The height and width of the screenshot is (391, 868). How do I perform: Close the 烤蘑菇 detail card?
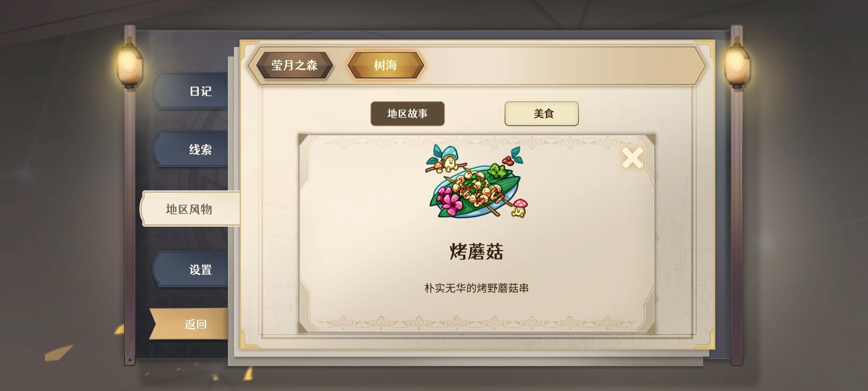[632, 157]
